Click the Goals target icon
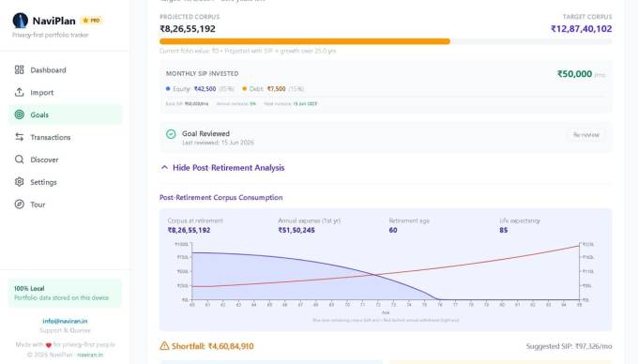638x364 pixels. pyautogui.click(x=19, y=114)
